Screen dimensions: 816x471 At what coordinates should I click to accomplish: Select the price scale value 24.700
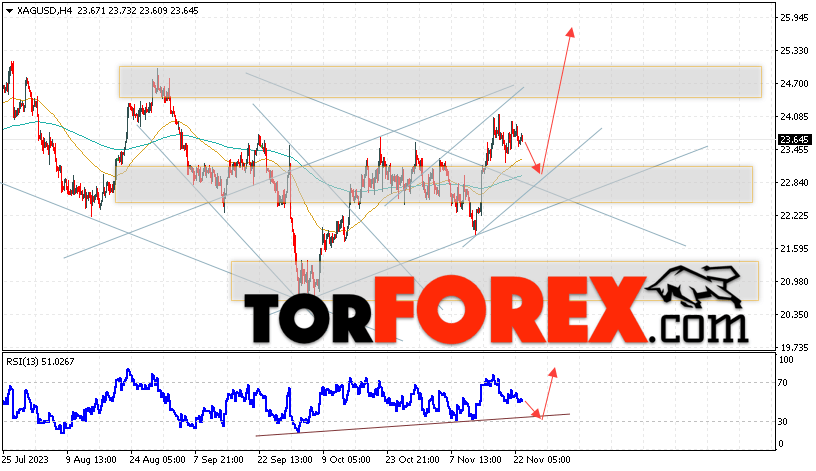(x=794, y=83)
